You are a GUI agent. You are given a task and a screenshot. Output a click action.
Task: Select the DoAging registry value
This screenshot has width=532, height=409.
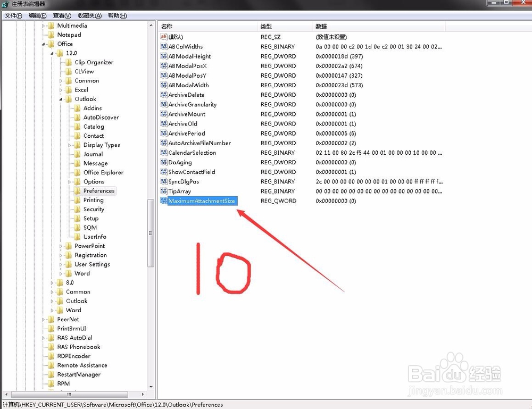point(180,162)
